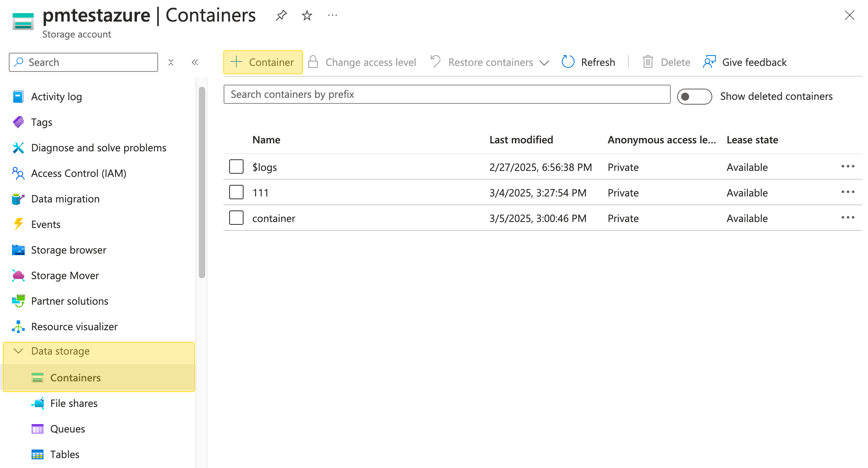Click the add Container button
This screenshot has width=868, height=468.
(x=263, y=62)
